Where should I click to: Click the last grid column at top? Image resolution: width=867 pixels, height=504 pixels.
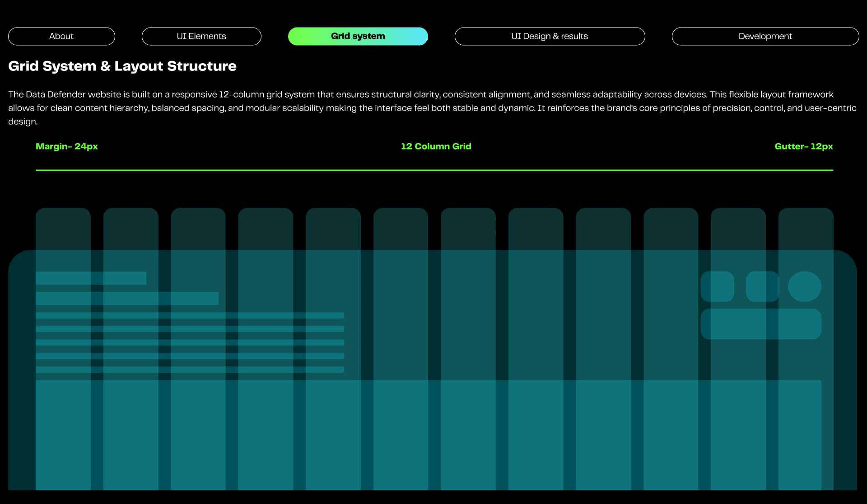pos(806,228)
